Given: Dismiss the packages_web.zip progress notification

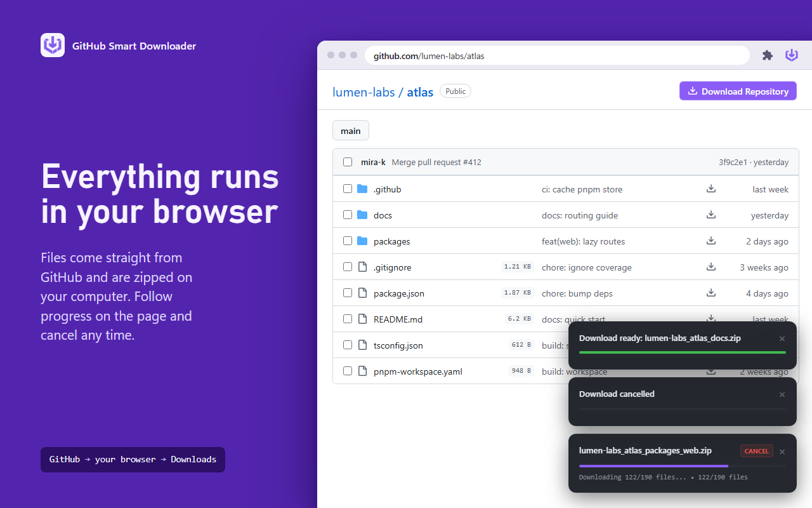Looking at the screenshot, I should point(782,451).
